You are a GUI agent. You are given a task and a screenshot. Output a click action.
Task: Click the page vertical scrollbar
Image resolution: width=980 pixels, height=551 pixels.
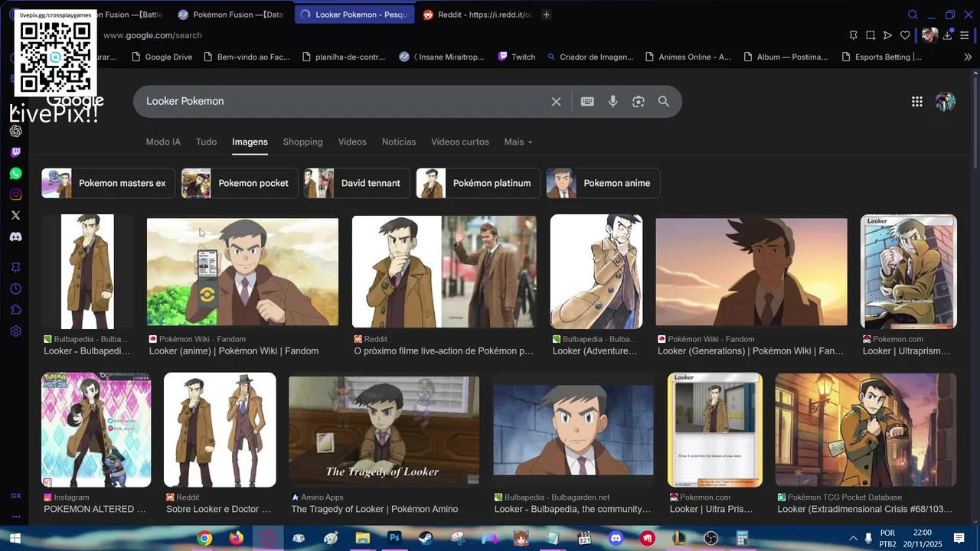[975, 122]
